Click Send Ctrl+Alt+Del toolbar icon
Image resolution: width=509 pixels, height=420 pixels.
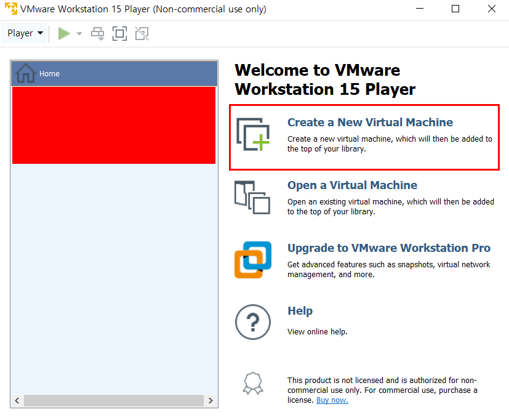97,33
